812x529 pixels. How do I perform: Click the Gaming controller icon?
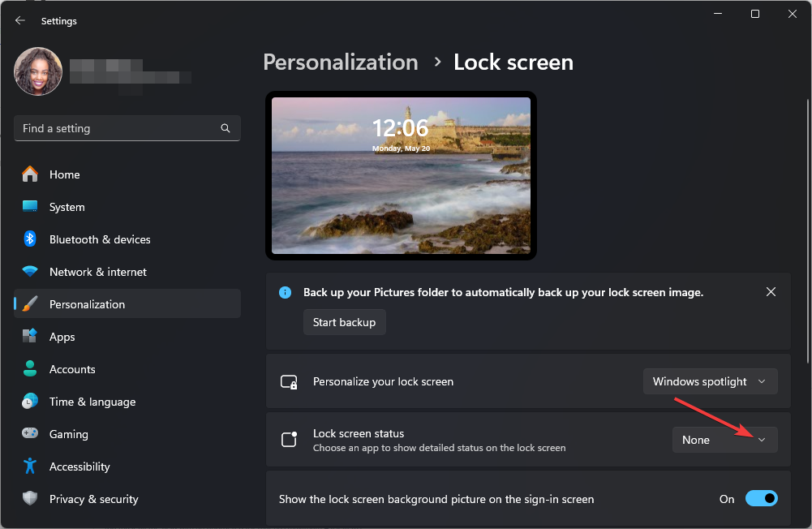click(30, 434)
